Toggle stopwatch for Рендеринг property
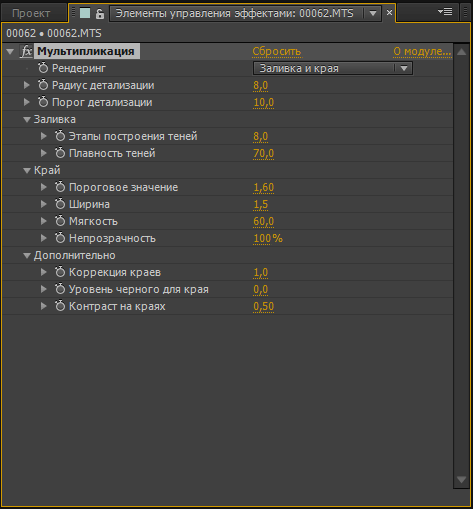Image resolution: width=473 pixels, height=509 pixels. point(43,68)
